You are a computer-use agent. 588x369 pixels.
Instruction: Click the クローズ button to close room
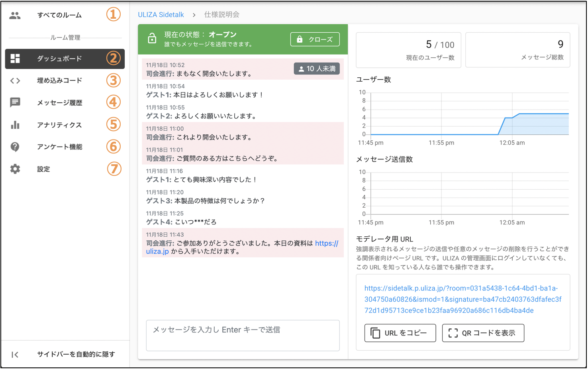[x=315, y=39]
